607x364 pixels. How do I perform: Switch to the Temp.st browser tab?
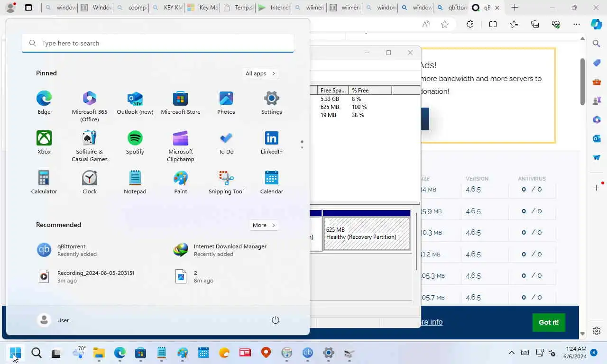[238, 8]
